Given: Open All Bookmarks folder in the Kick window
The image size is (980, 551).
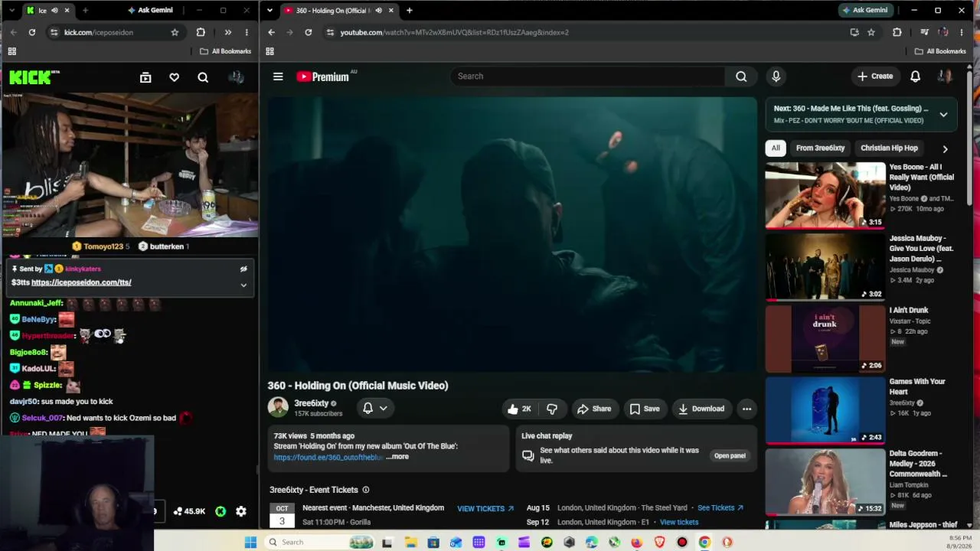Looking at the screenshot, I should [x=226, y=51].
